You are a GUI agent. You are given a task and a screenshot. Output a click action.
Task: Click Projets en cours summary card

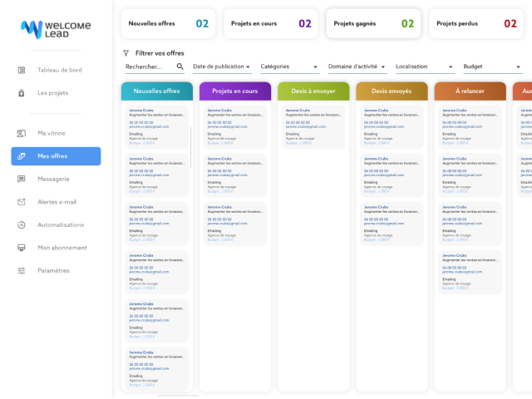pos(271,23)
